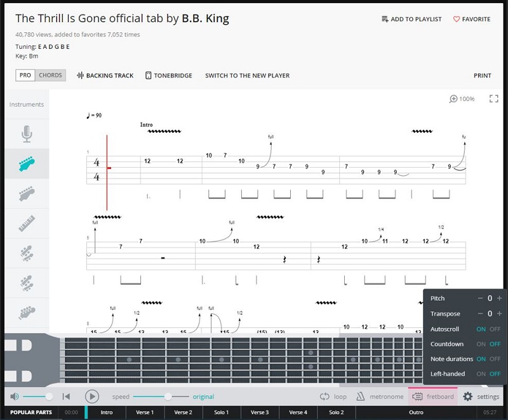Enable Left-handed mode ON
The width and height of the screenshot is (508, 420).
tap(481, 374)
